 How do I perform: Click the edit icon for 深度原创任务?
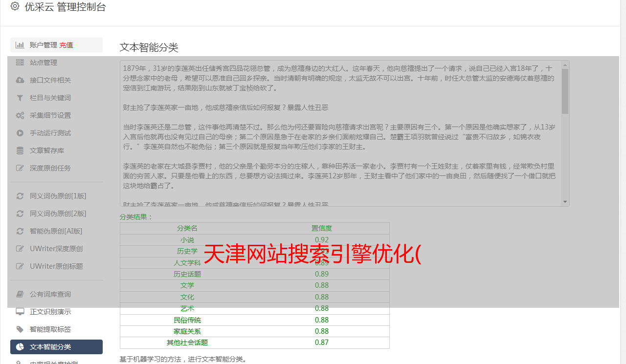click(x=20, y=168)
